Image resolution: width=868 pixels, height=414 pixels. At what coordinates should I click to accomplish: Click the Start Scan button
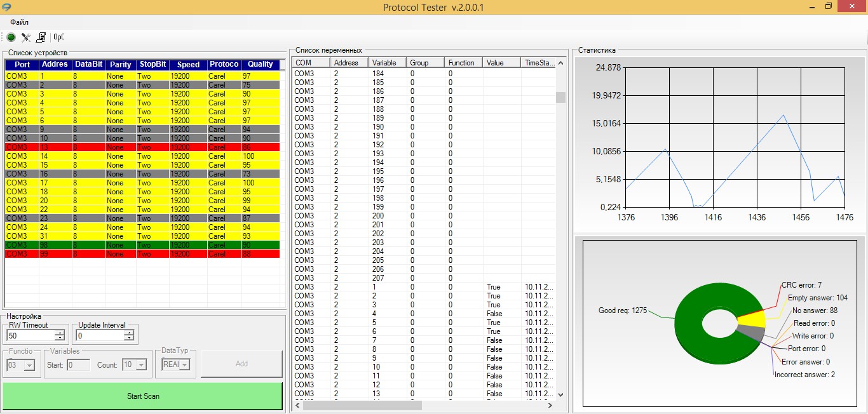[x=143, y=396]
